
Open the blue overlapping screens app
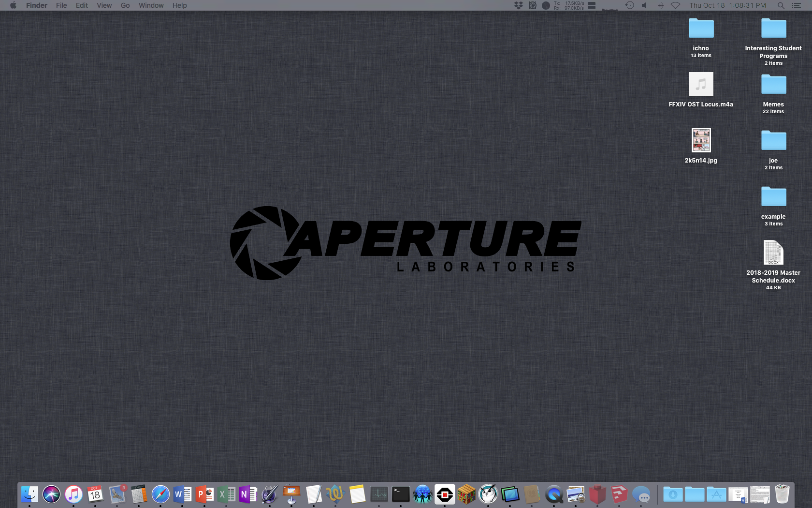[x=510, y=494]
